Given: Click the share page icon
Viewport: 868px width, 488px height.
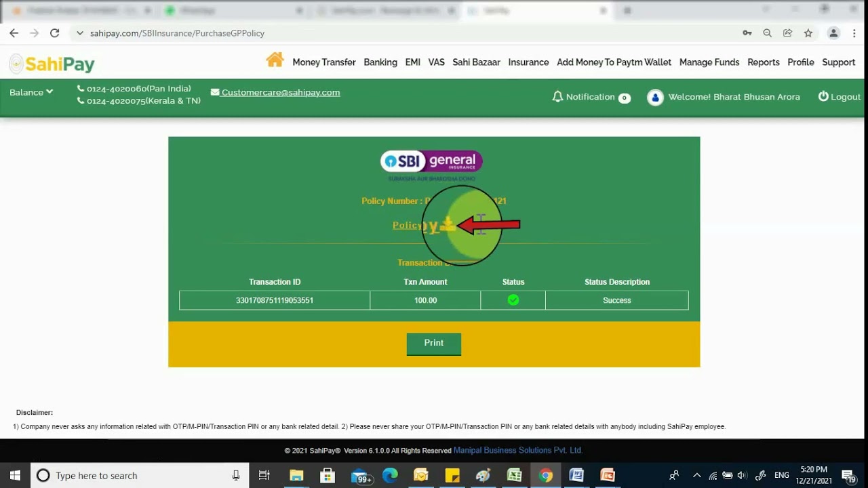Looking at the screenshot, I should coord(788,33).
